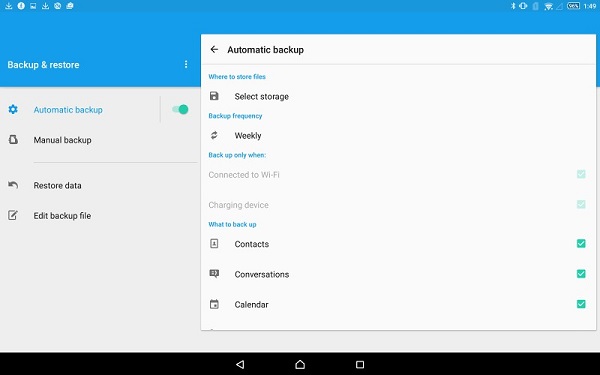Open the Weekly backup frequency selector

click(x=398, y=135)
